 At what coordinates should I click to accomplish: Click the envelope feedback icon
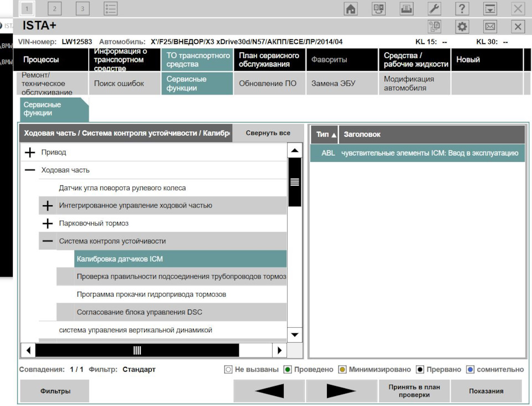[490, 27]
